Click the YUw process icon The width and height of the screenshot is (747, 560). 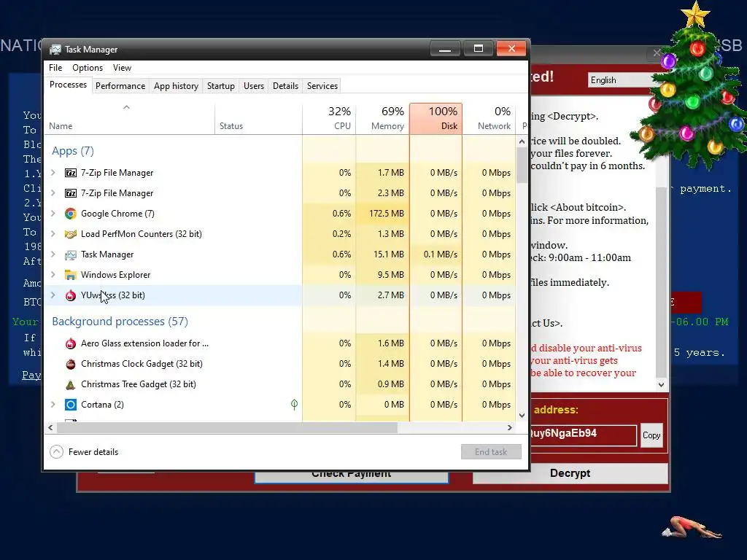point(71,296)
